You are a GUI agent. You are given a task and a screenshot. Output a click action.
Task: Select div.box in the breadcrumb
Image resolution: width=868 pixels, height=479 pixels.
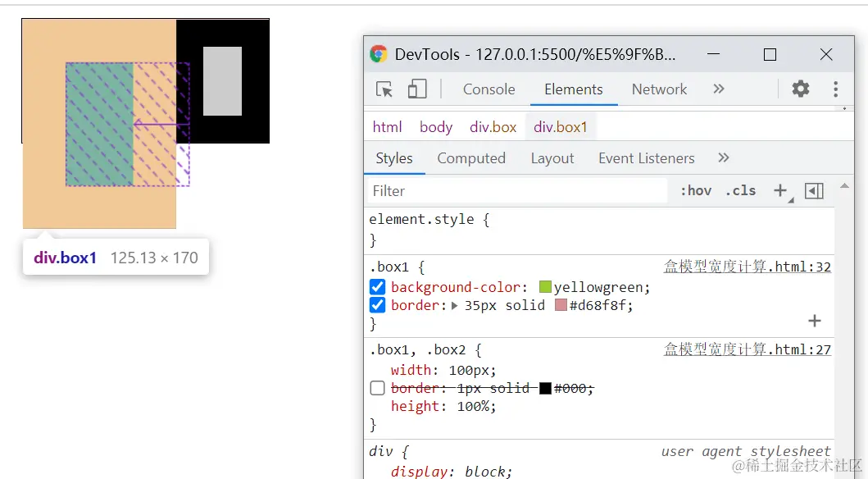493,127
